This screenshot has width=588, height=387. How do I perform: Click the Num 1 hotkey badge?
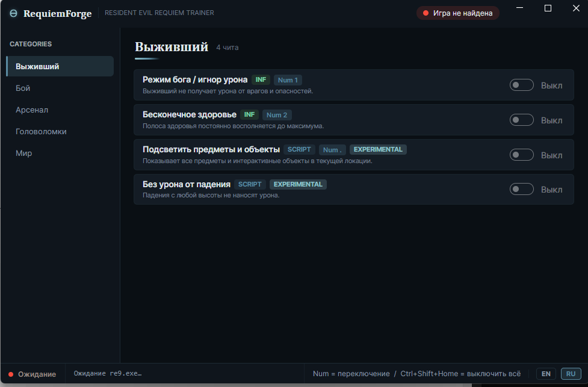point(288,80)
